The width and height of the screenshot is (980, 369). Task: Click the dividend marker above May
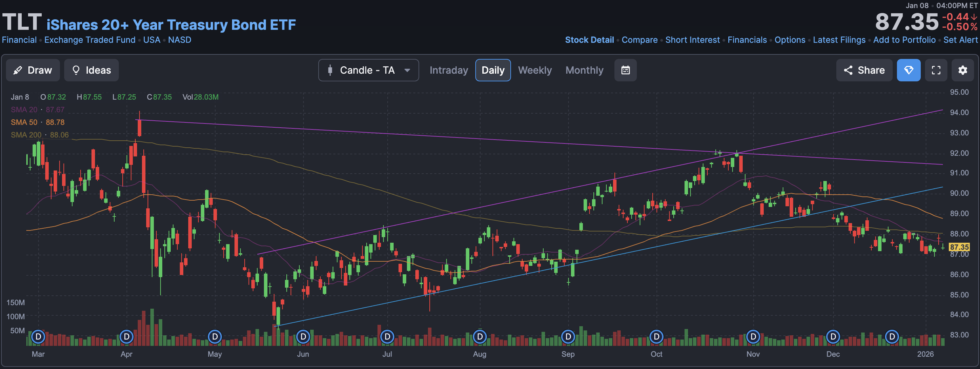click(215, 337)
